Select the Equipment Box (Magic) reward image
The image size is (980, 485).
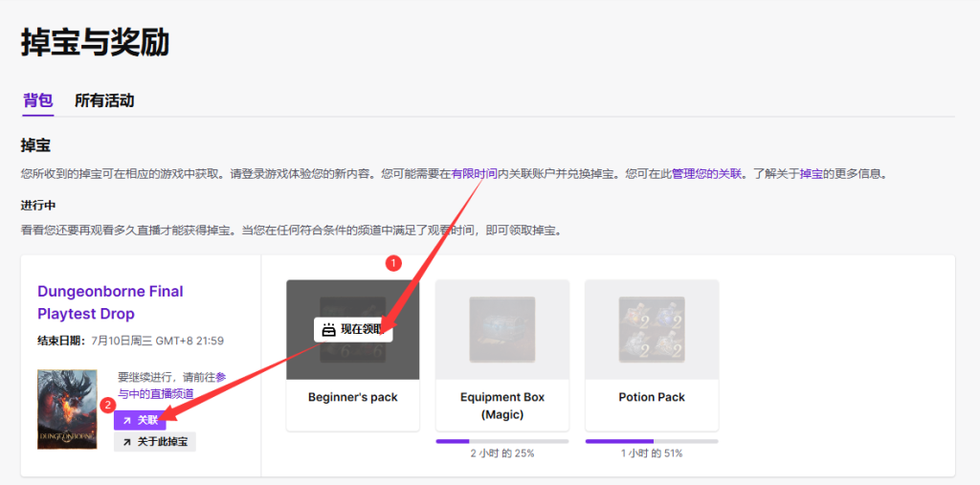tap(501, 329)
